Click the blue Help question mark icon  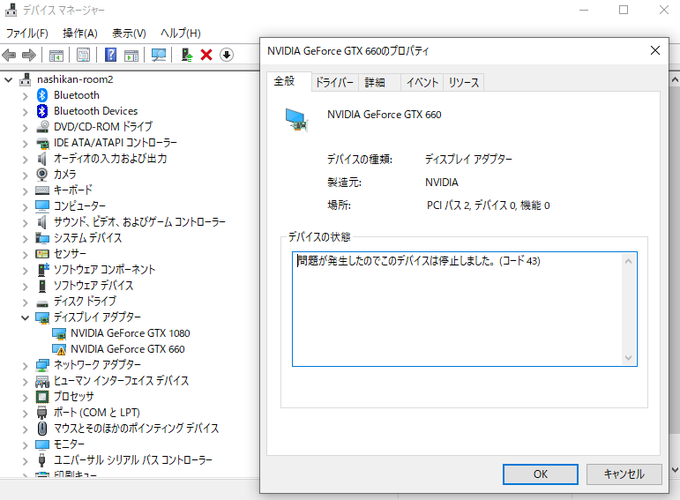coord(111,55)
